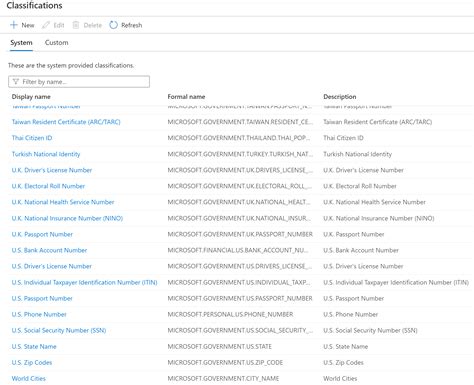Image resolution: width=474 pixels, height=385 pixels.
Task: Select the Classifications page heading
Action: point(35,6)
